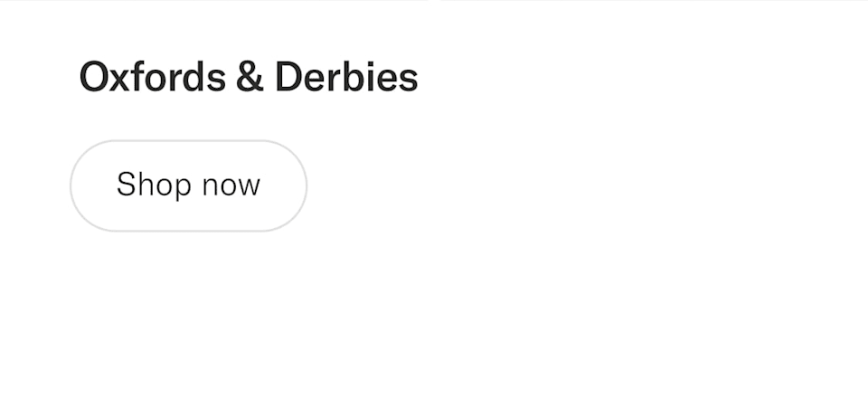Click the word Shop inside the button

click(154, 185)
